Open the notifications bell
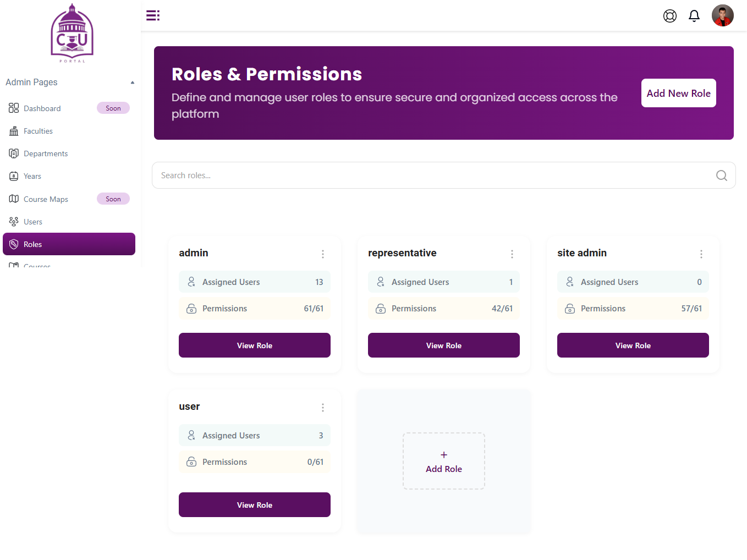The width and height of the screenshot is (747, 560). click(694, 16)
